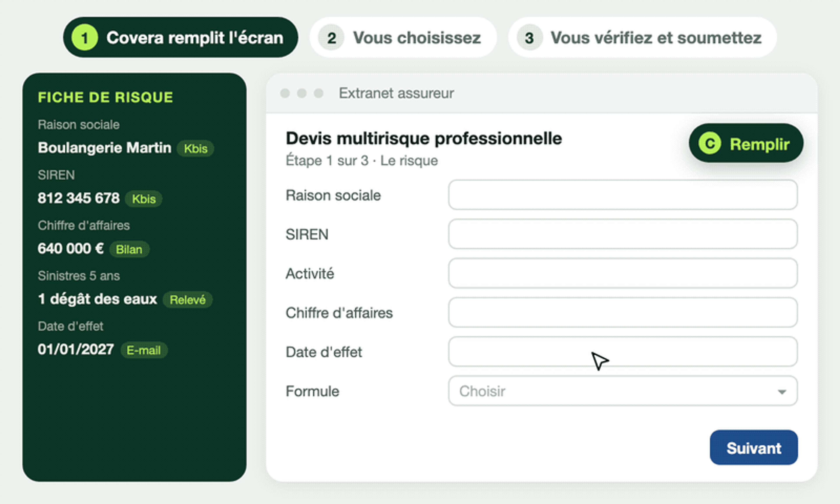The height and width of the screenshot is (504, 840).
Task: Click into the Activité field
Action: coord(623,273)
